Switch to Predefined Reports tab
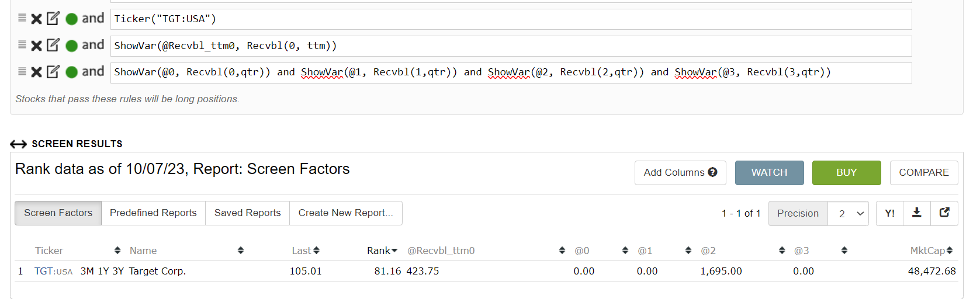This screenshot has width=980, height=299. tap(153, 213)
